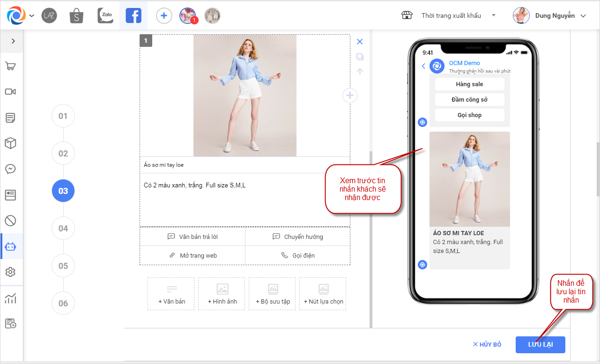Go to step 01

click(x=63, y=116)
